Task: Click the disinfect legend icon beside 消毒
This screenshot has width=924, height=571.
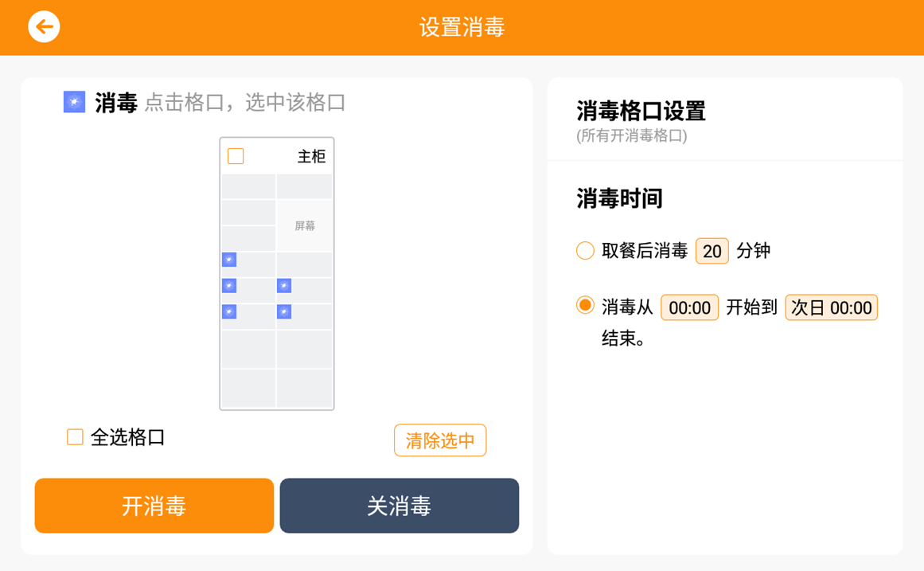Action: point(74,102)
